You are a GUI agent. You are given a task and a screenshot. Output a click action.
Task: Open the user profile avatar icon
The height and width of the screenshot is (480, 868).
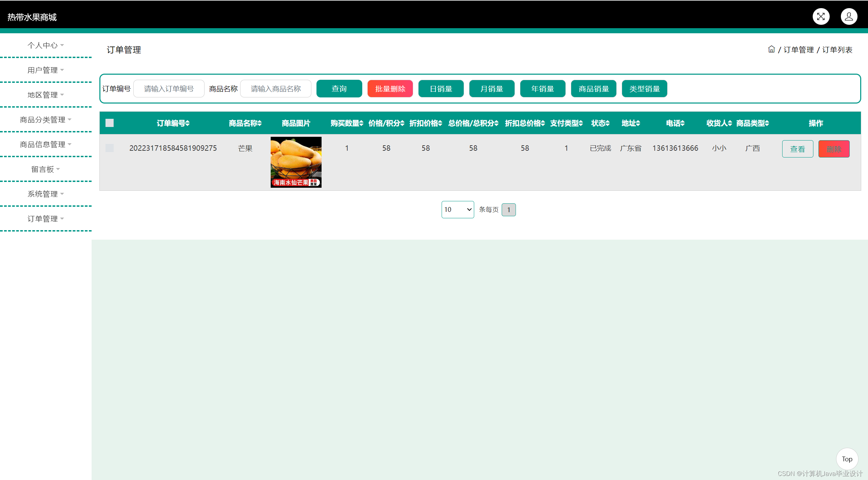pos(849,17)
